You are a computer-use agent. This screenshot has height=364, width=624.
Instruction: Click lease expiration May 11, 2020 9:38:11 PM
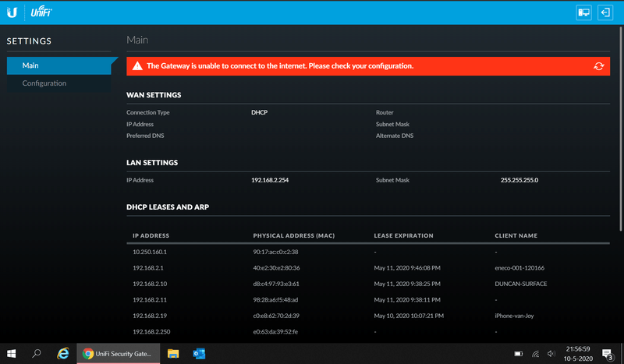tap(407, 299)
